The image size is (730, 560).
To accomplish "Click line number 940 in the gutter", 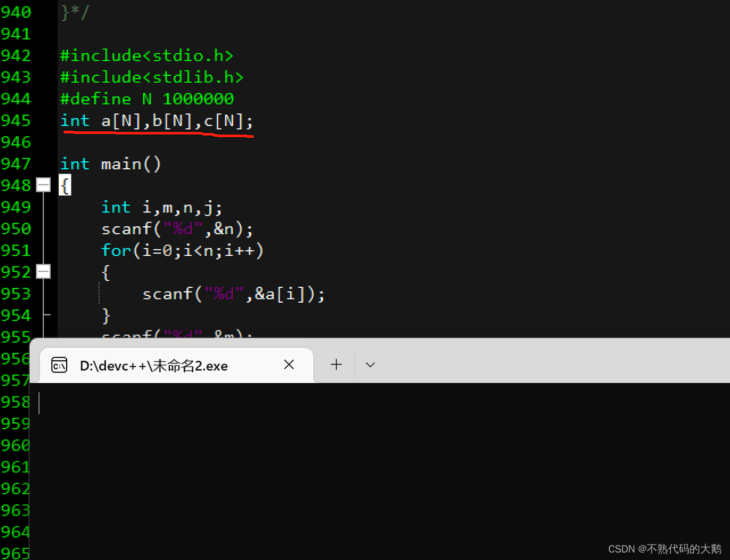I will point(16,12).
